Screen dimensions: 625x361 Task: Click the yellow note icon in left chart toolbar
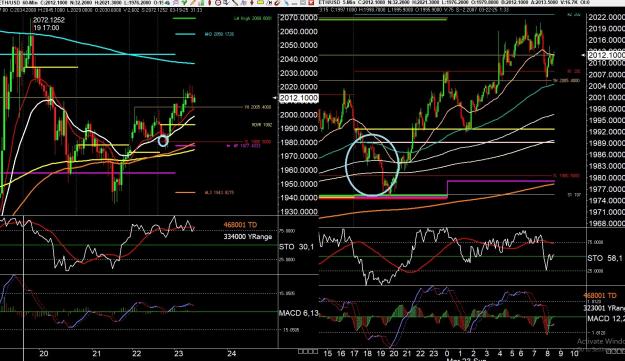coord(260,2)
